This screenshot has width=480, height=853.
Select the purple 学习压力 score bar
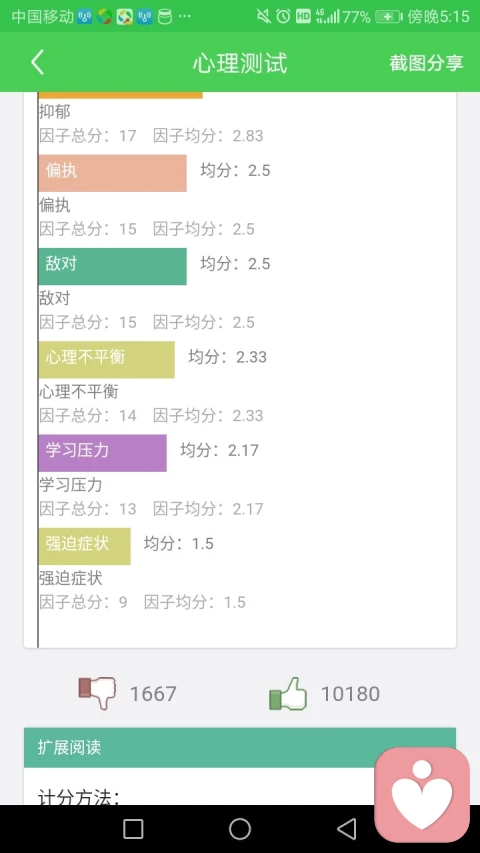click(x=103, y=453)
